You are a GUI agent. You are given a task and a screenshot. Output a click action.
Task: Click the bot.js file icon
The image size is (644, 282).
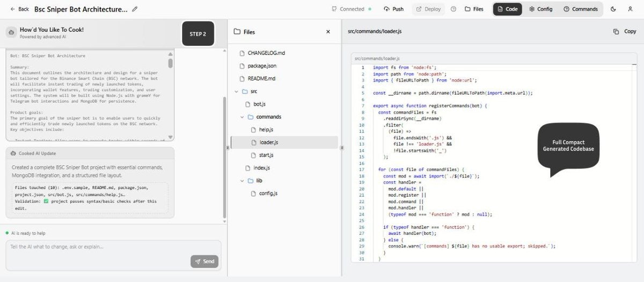(x=248, y=104)
